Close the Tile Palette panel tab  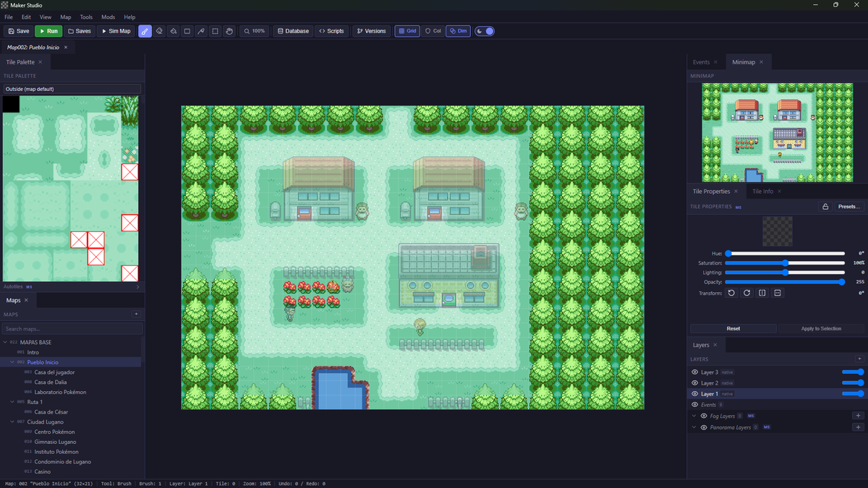(x=41, y=62)
